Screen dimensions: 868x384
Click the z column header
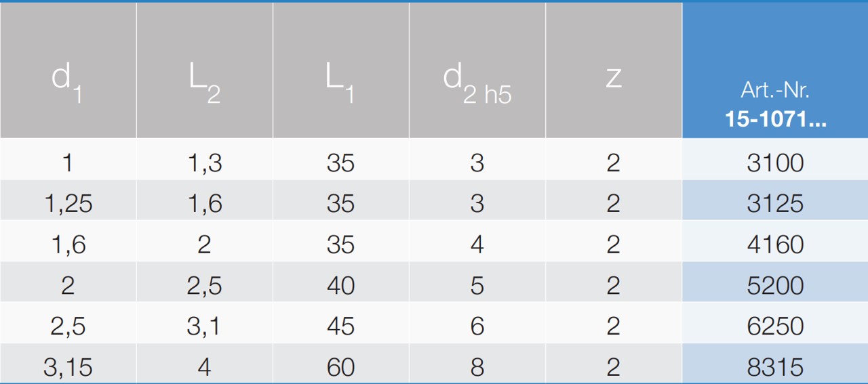coord(613,79)
